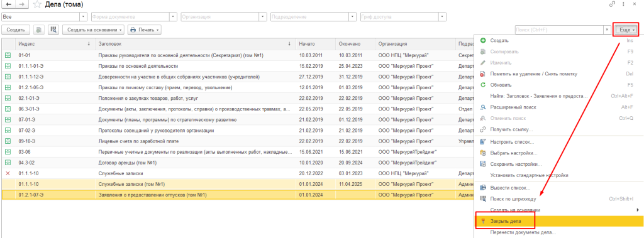Click the red deletion mark icon row 01.1.1-10

(8, 173)
